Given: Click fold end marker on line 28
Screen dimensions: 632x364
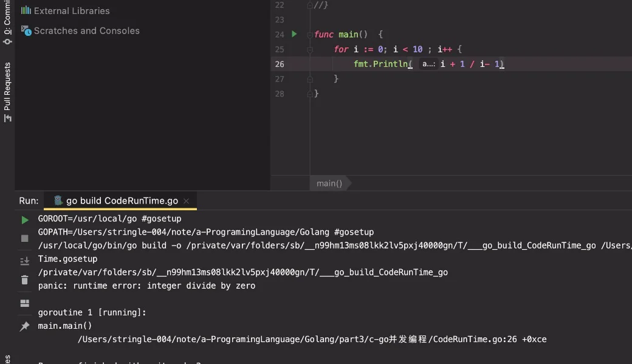Looking at the screenshot, I should (x=310, y=94).
